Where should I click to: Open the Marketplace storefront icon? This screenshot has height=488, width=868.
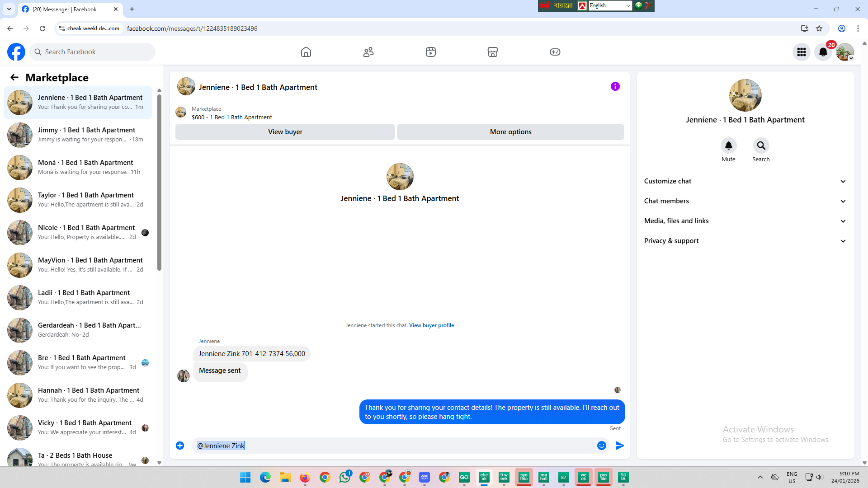[493, 52]
